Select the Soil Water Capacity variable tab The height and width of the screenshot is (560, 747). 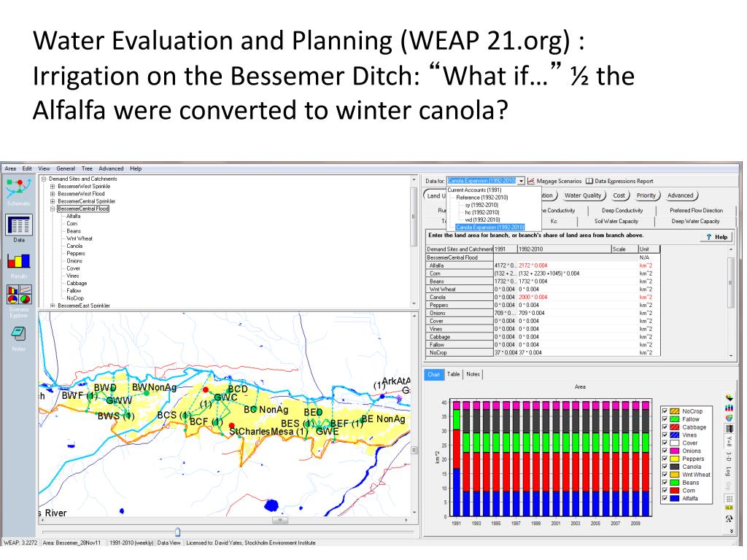616,222
